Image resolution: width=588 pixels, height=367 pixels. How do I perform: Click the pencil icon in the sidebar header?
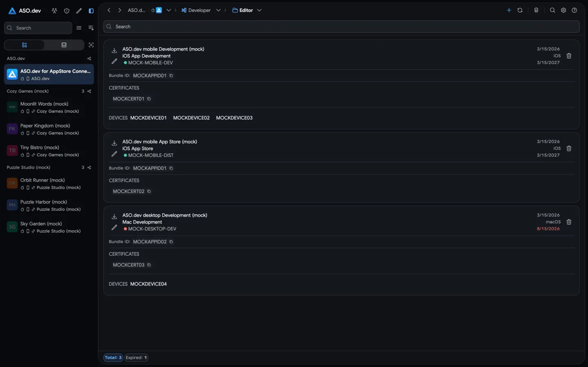pyautogui.click(x=79, y=11)
